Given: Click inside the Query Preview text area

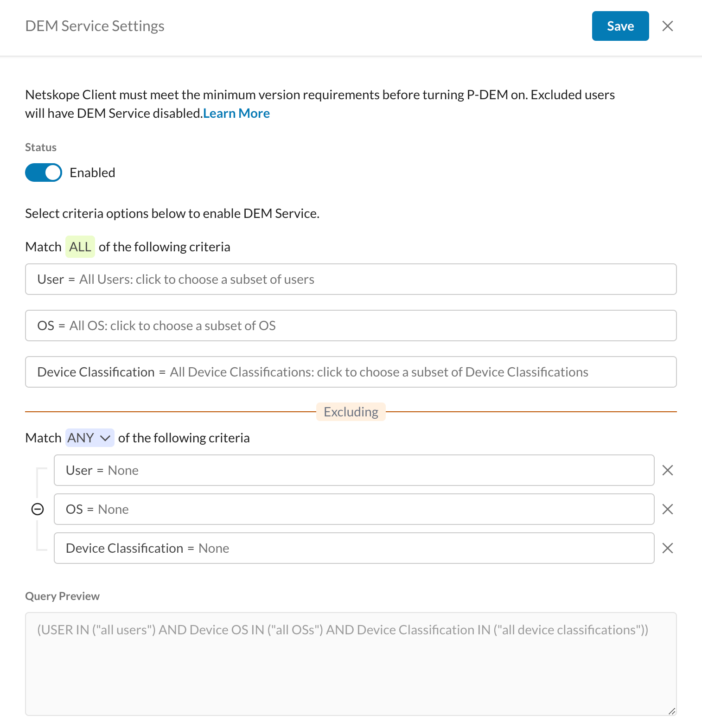Looking at the screenshot, I should point(351,664).
